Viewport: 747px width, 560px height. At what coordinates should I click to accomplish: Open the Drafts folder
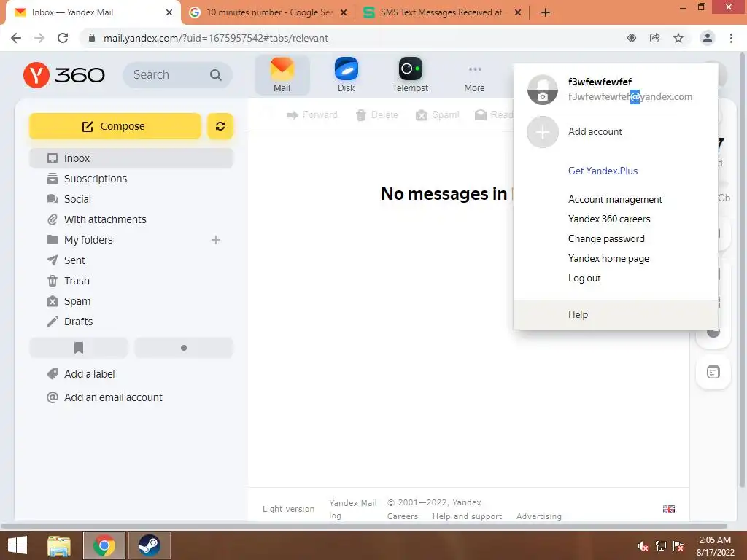click(x=78, y=322)
